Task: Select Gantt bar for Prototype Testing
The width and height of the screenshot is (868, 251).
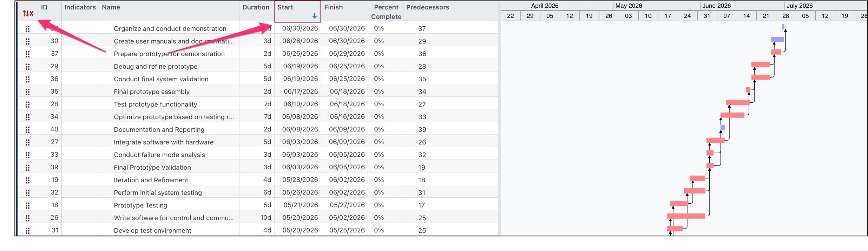Action: pyautogui.click(x=679, y=204)
